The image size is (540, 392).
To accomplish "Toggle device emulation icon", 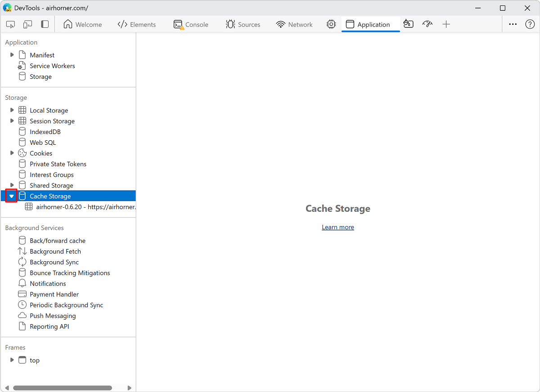I will coord(28,24).
